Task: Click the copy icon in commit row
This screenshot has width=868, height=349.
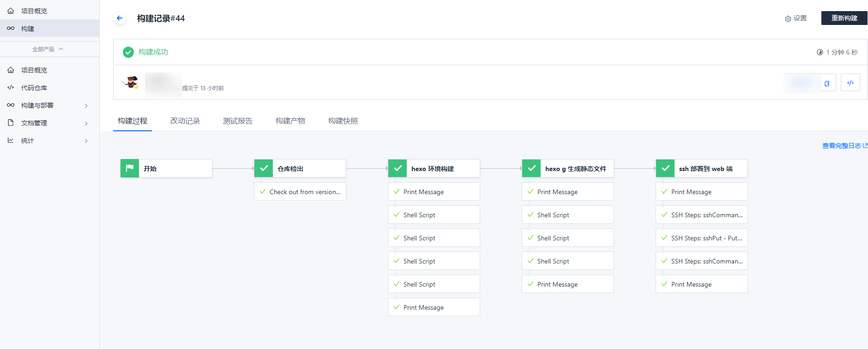Action: point(827,83)
